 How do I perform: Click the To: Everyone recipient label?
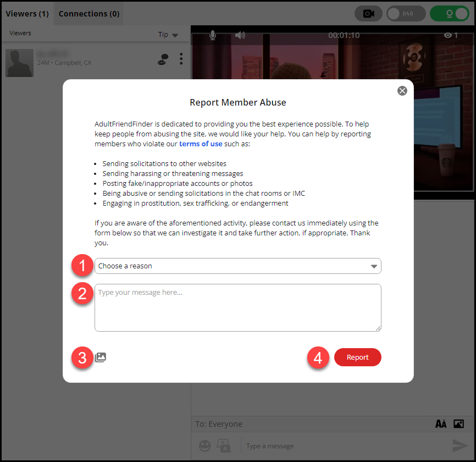click(219, 424)
